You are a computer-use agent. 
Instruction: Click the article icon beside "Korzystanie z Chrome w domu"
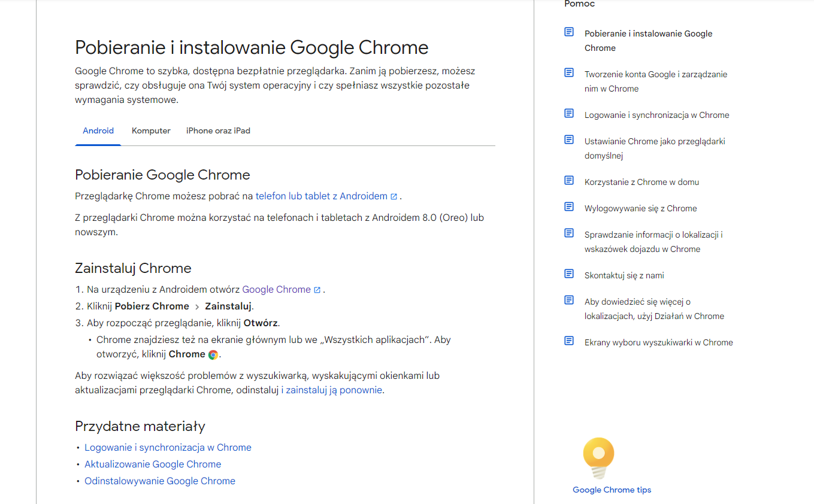[569, 180]
